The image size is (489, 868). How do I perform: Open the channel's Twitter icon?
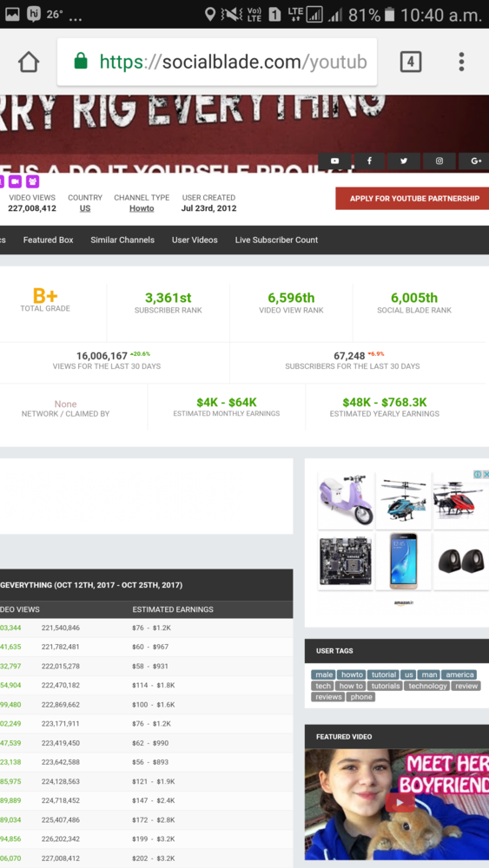[x=404, y=161]
